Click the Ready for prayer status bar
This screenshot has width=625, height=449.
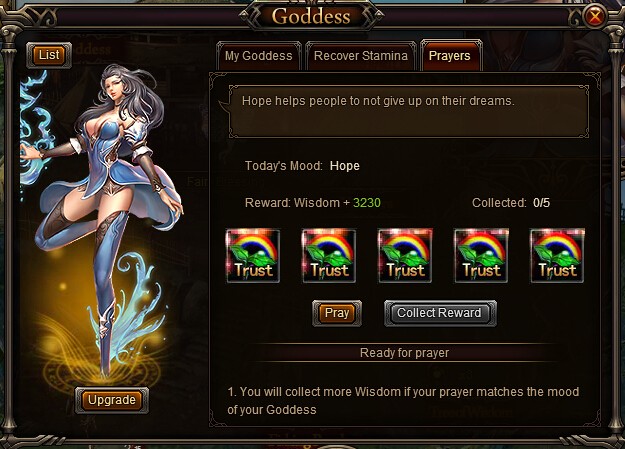pos(404,353)
